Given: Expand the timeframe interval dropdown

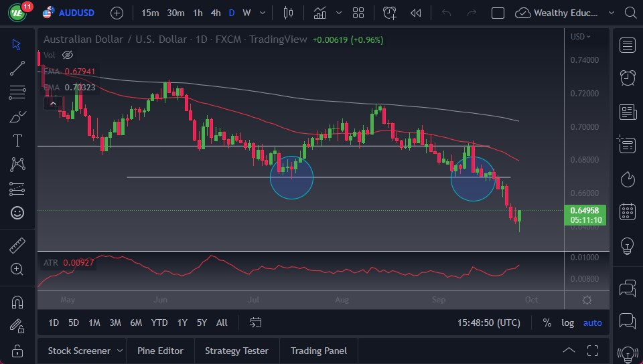Looking at the screenshot, I should (x=262, y=13).
